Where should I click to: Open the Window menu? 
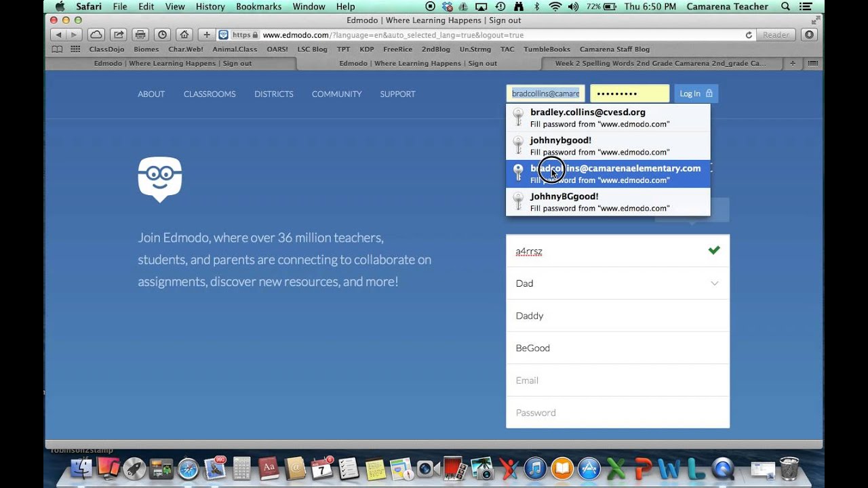tap(309, 7)
